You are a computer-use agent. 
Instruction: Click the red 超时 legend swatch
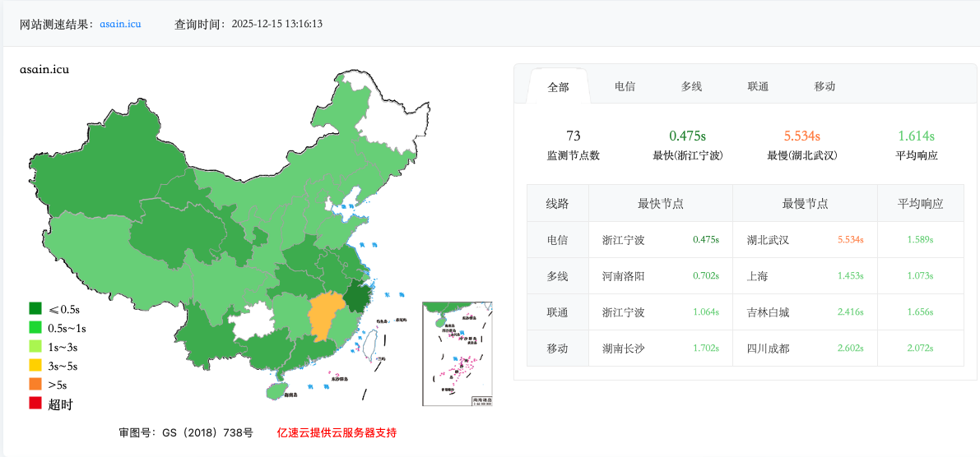pyautogui.click(x=35, y=404)
